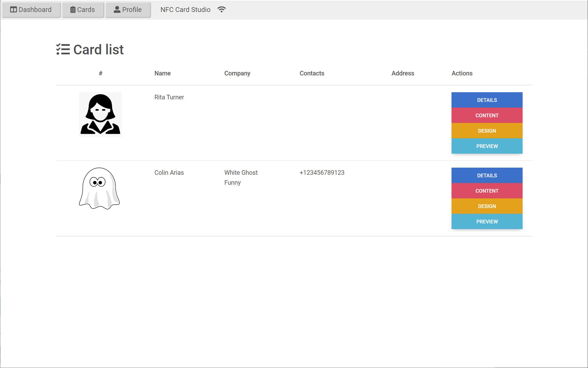
Task: Open Design for Colin Arias
Action: (x=487, y=206)
